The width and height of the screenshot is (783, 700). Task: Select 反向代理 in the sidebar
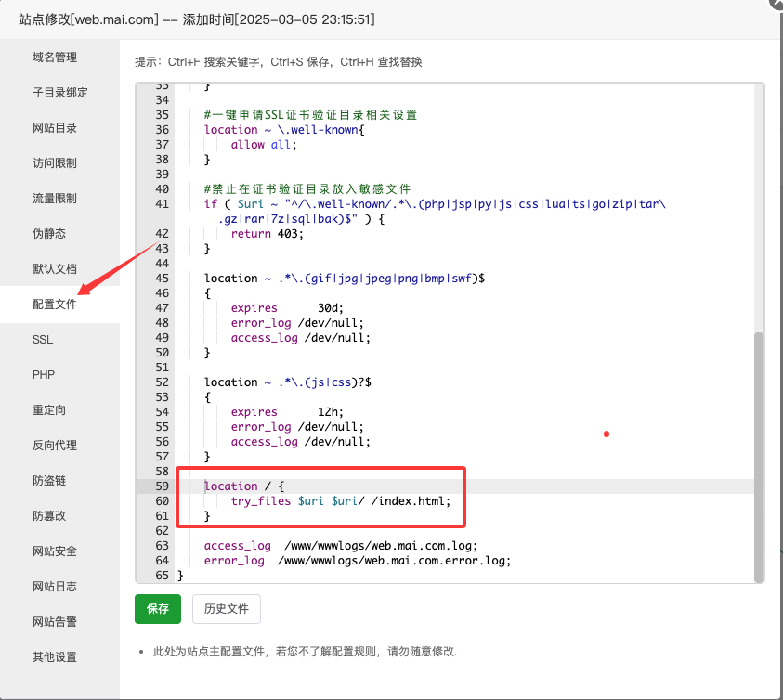(55, 446)
